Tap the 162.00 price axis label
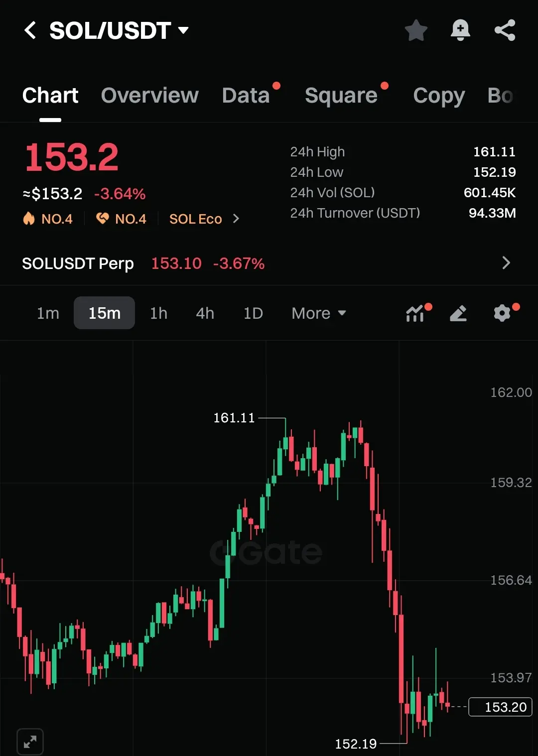 (x=511, y=392)
